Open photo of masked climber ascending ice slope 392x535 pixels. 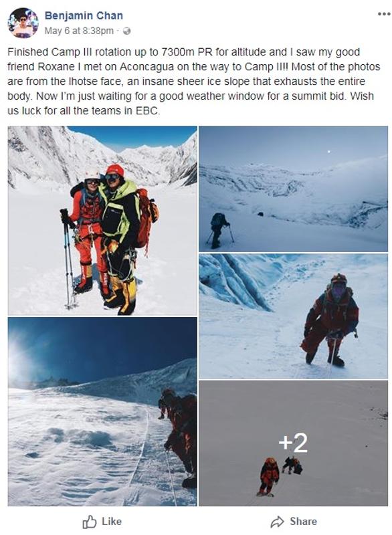click(x=294, y=316)
